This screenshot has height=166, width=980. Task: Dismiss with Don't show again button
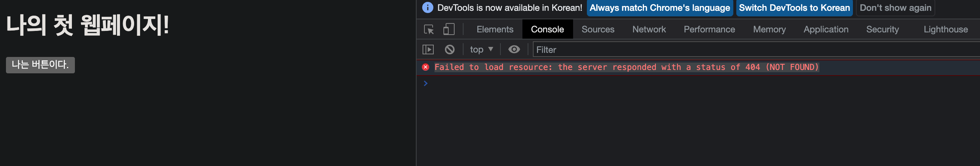895,8
